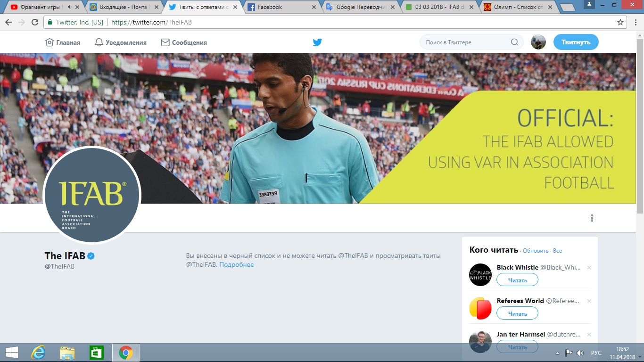
Task: Open the Jan ter Harmsel profile name
Action: click(x=521, y=334)
